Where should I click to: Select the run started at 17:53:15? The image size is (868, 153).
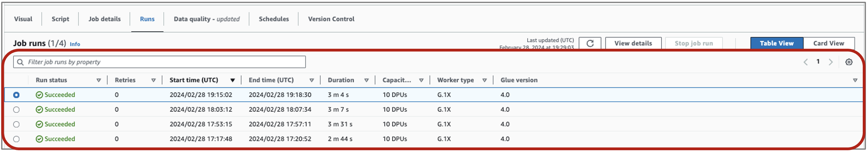[x=16, y=124]
